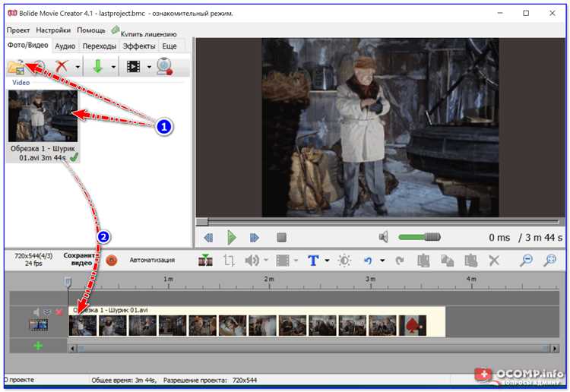Add text with the blue T icon
The width and height of the screenshot is (570, 392).
(313, 260)
